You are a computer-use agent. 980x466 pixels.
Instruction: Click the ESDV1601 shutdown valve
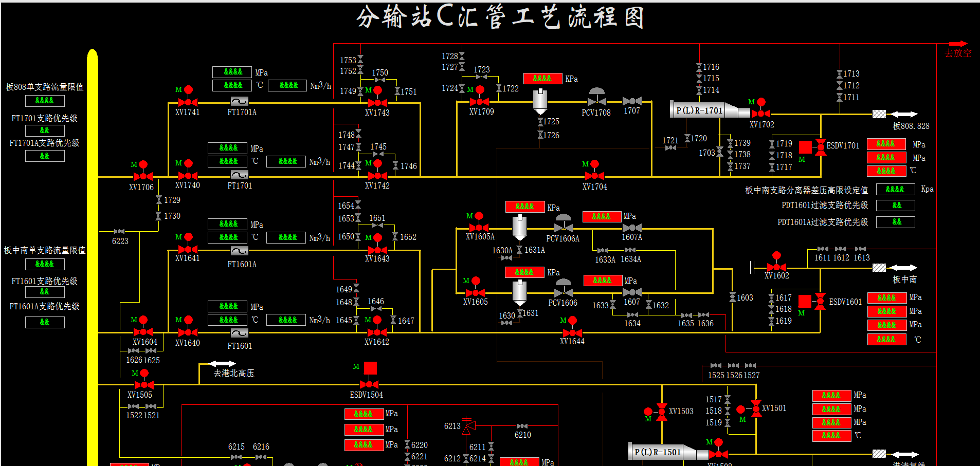point(820,302)
